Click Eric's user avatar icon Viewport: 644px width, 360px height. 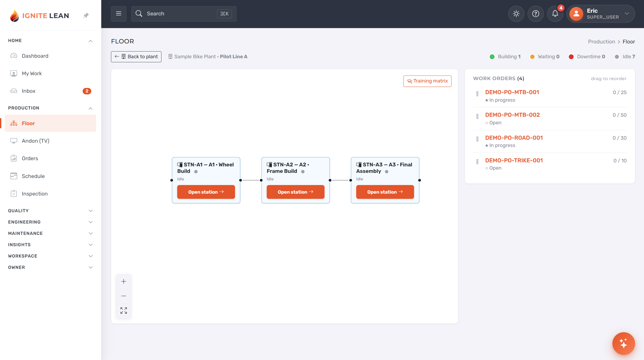point(576,13)
